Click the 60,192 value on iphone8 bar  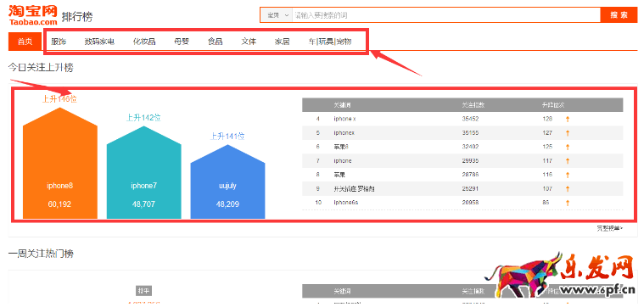pyautogui.click(x=59, y=204)
